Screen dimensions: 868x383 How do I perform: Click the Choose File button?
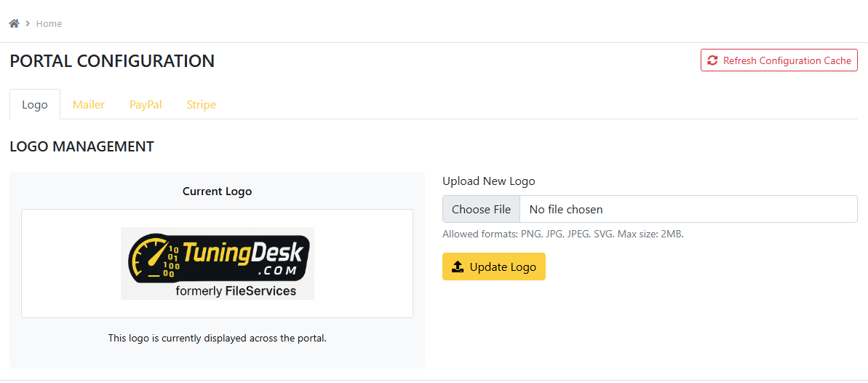point(481,209)
